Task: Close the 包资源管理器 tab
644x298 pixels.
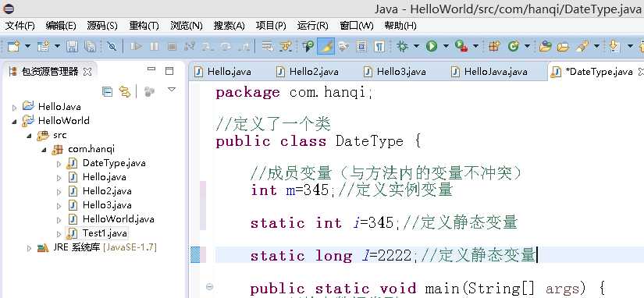Action: pos(87,72)
